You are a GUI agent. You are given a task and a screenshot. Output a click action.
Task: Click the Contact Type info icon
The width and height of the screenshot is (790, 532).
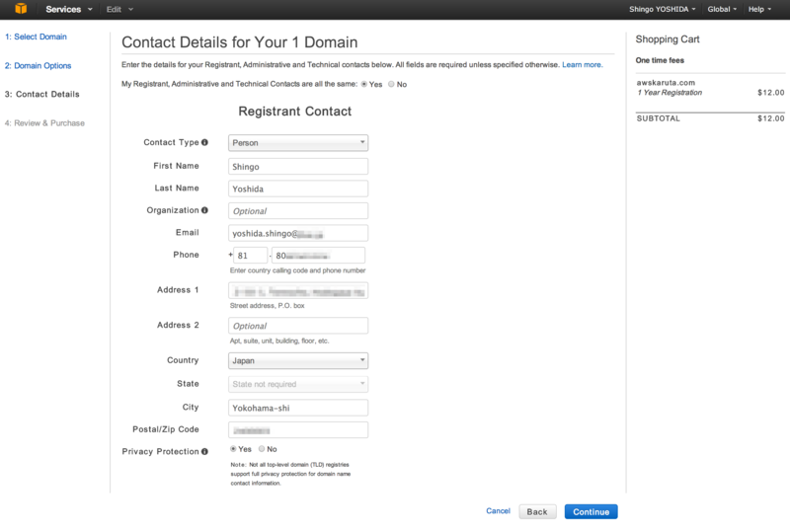[204, 142]
